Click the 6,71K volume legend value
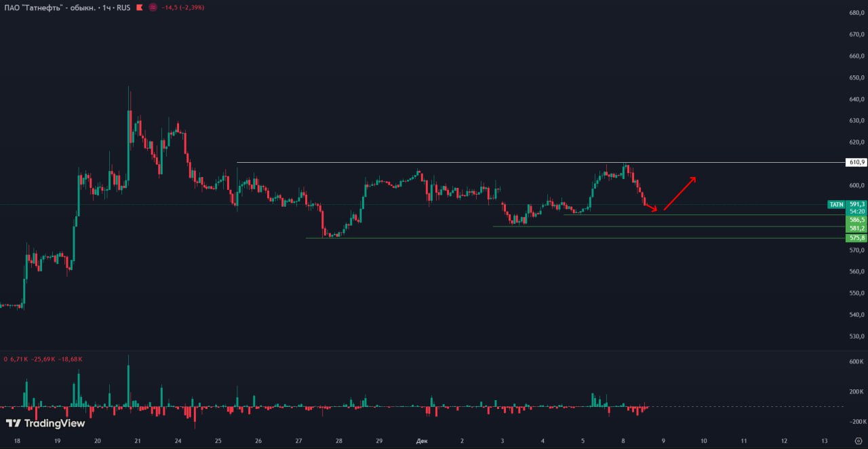The height and width of the screenshot is (449, 868). [x=19, y=359]
